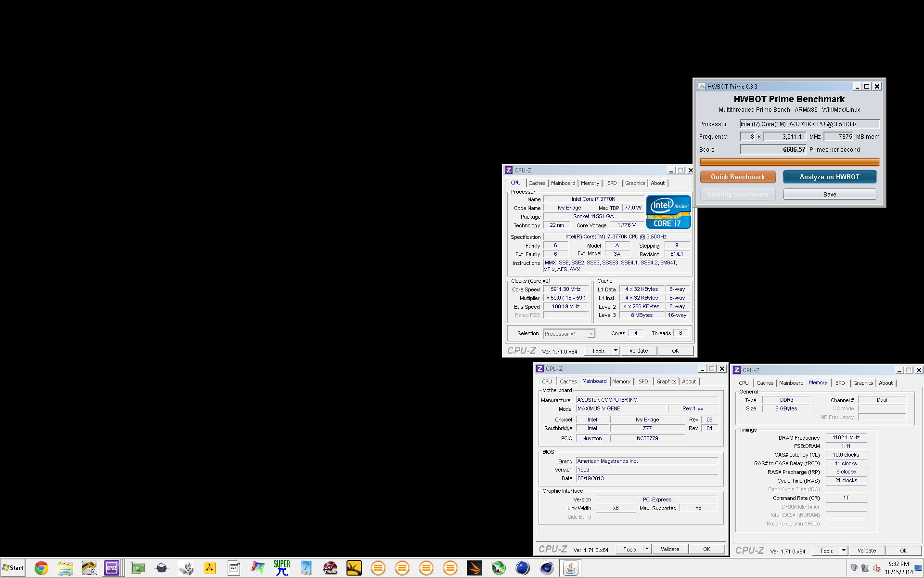Open Google Chrome from the taskbar

click(41, 568)
